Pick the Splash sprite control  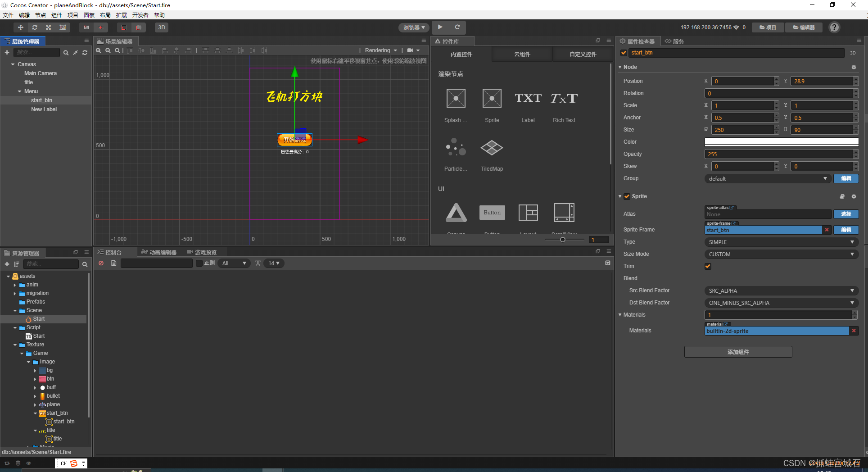tap(456, 105)
